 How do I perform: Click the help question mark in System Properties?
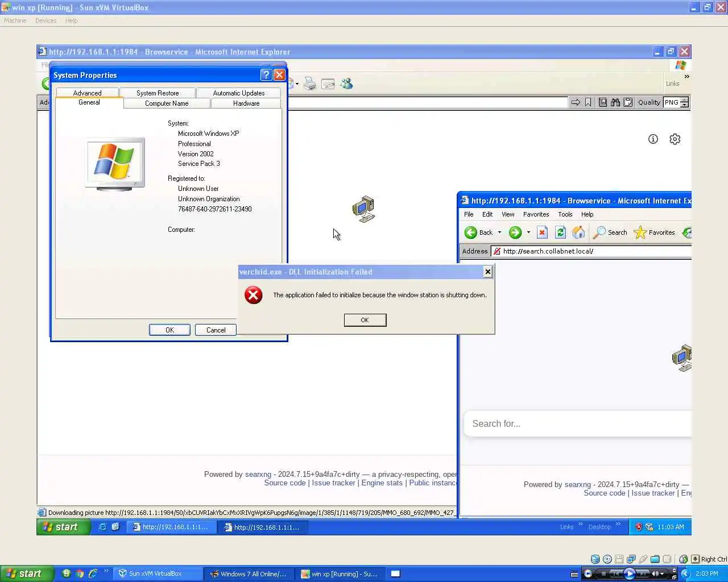[x=266, y=75]
